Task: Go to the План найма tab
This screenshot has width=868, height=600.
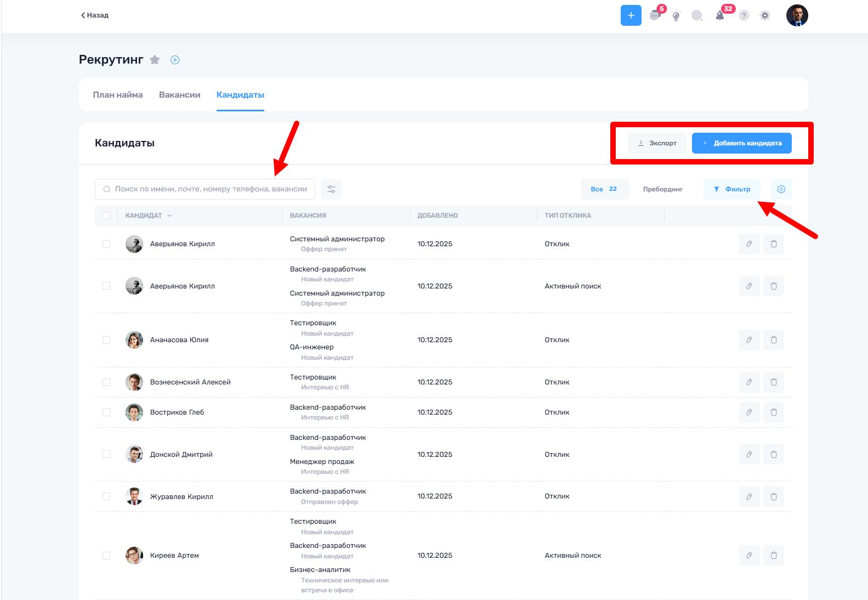Action: pos(118,95)
